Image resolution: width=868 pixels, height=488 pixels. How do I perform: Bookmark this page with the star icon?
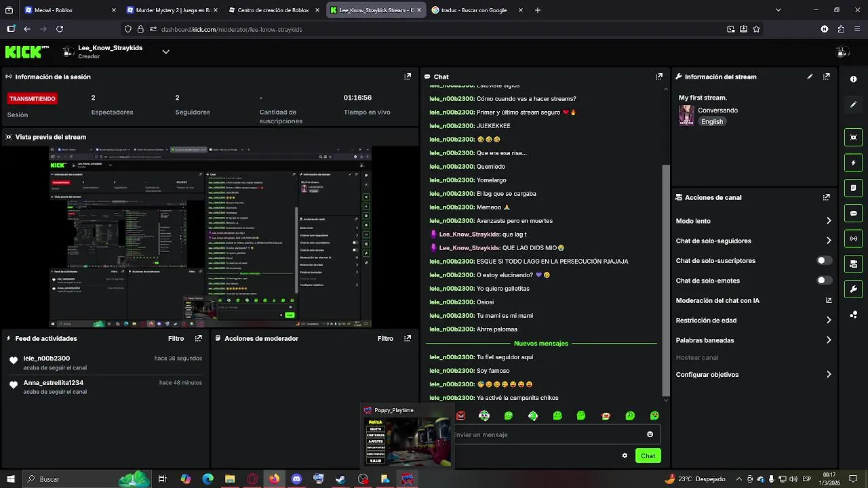(x=756, y=29)
